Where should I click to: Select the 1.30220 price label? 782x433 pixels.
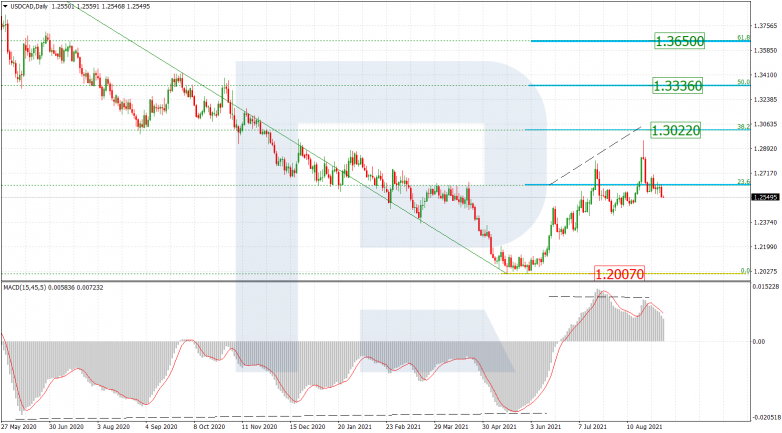click(x=676, y=130)
